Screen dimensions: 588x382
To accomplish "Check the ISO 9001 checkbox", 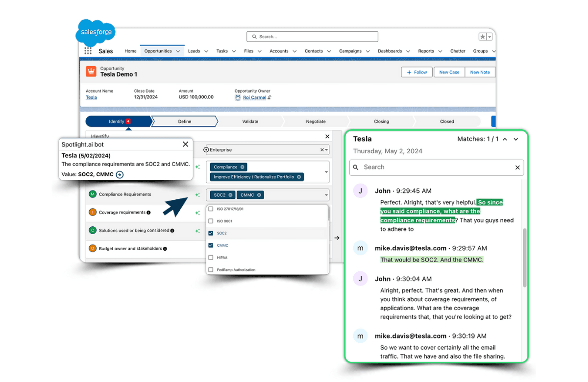I will (x=211, y=221).
